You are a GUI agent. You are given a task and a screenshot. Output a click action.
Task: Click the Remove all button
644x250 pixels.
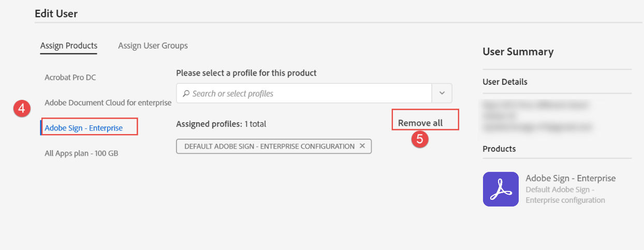pyautogui.click(x=420, y=123)
